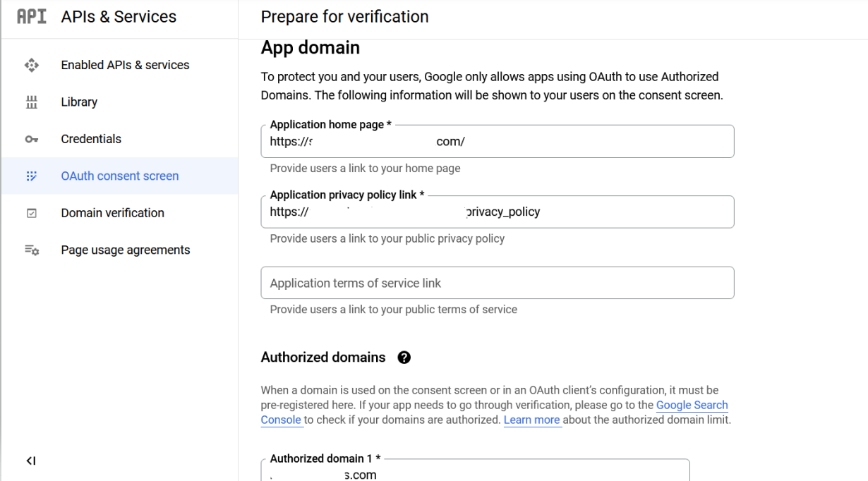Click the OAuth consent screen icon
This screenshot has width=868, height=481.
click(32, 176)
